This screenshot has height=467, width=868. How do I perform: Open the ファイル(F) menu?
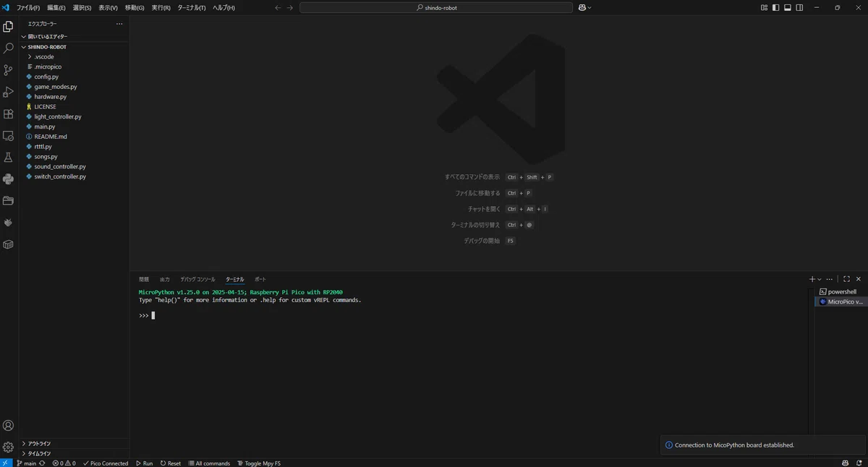coord(28,8)
